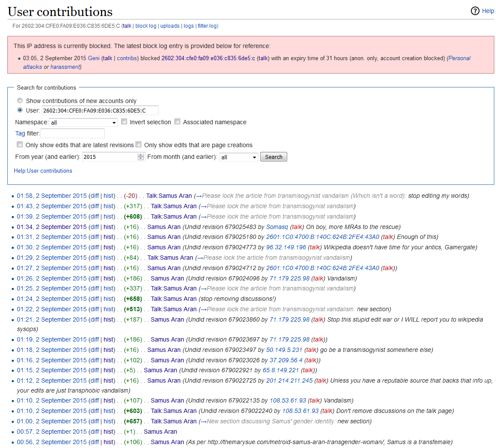Select the 'User:' radio button
Image resolution: width=496 pixels, height=448 pixels.
20,110
